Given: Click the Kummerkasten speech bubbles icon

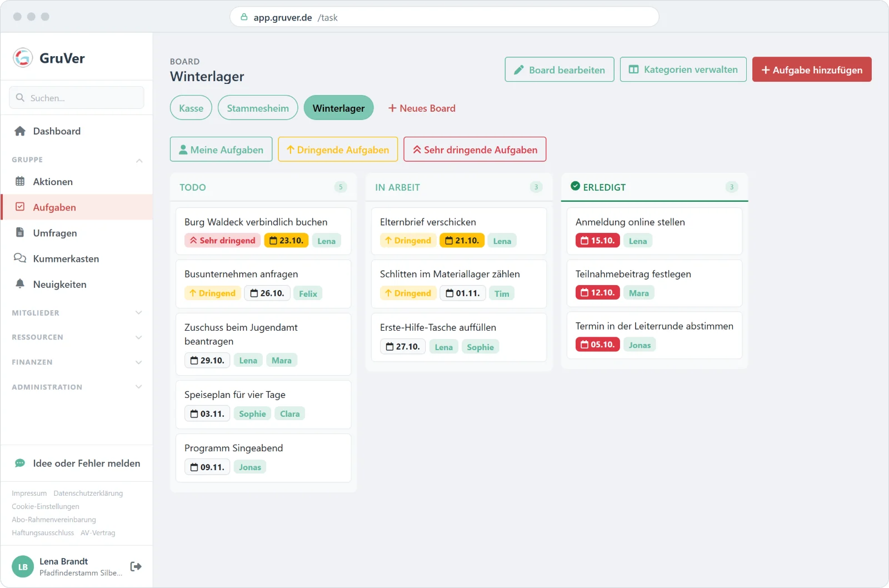Looking at the screenshot, I should [x=20, y=258].
